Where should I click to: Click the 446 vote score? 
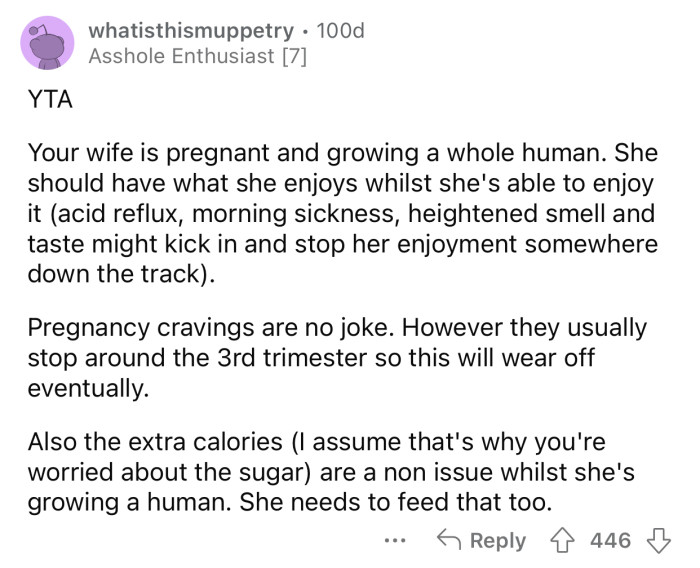click(x=609, y=540)
